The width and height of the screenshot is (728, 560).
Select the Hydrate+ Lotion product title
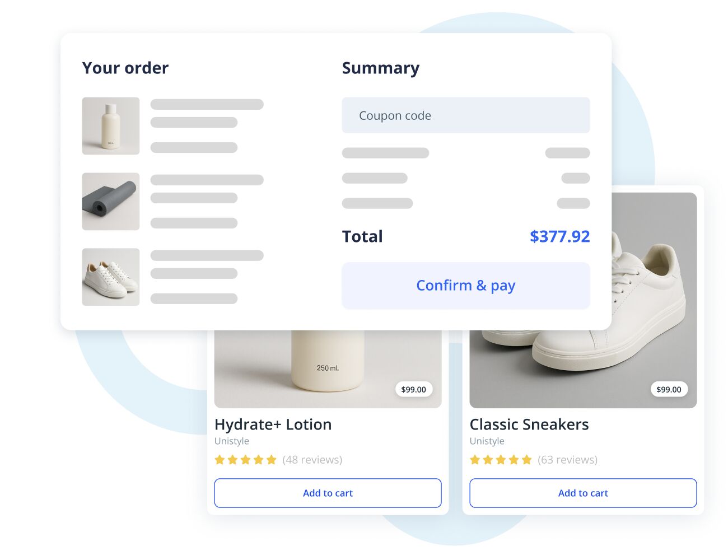click(273, 424)
